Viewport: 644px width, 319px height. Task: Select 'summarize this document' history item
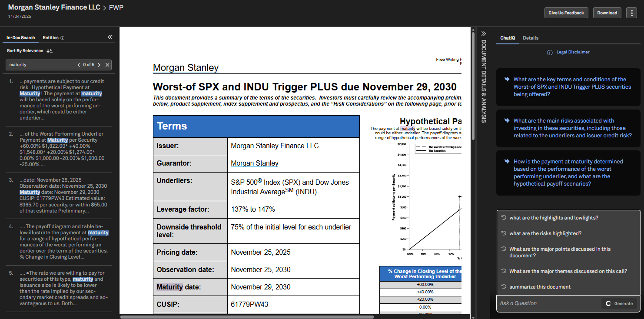coord(568,287)
